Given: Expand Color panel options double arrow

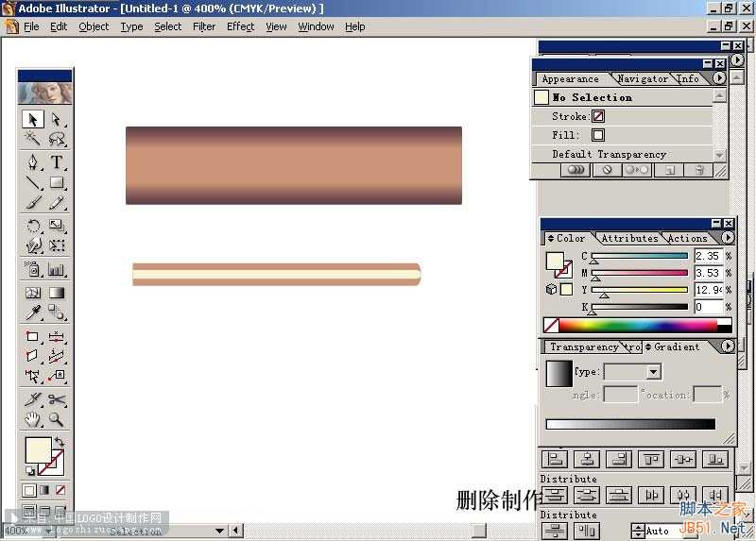Looking at the screenshot, I should (551, 238).
